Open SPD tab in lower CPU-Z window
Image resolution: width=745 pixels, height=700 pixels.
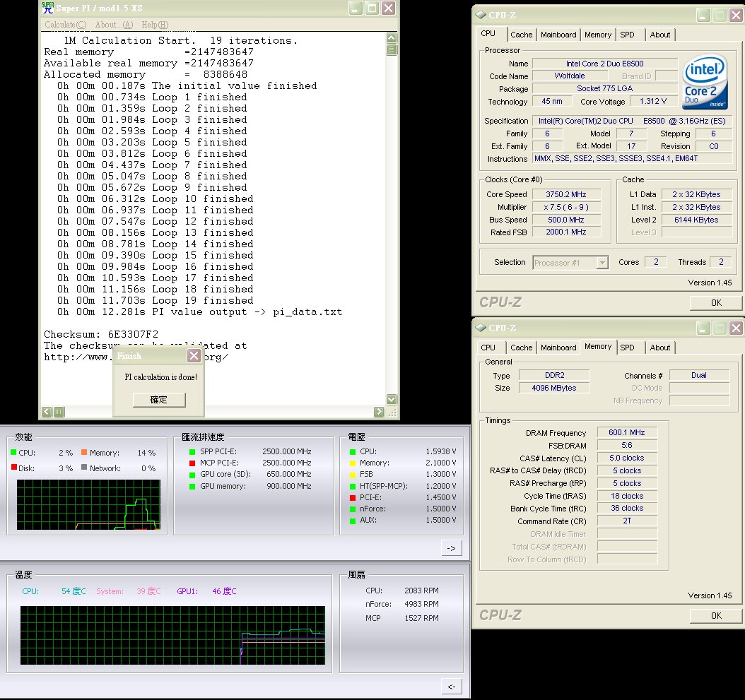[x=627, y=348]
